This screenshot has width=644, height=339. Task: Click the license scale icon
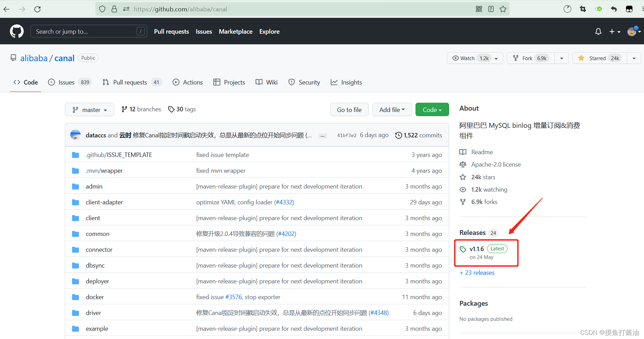463,165
